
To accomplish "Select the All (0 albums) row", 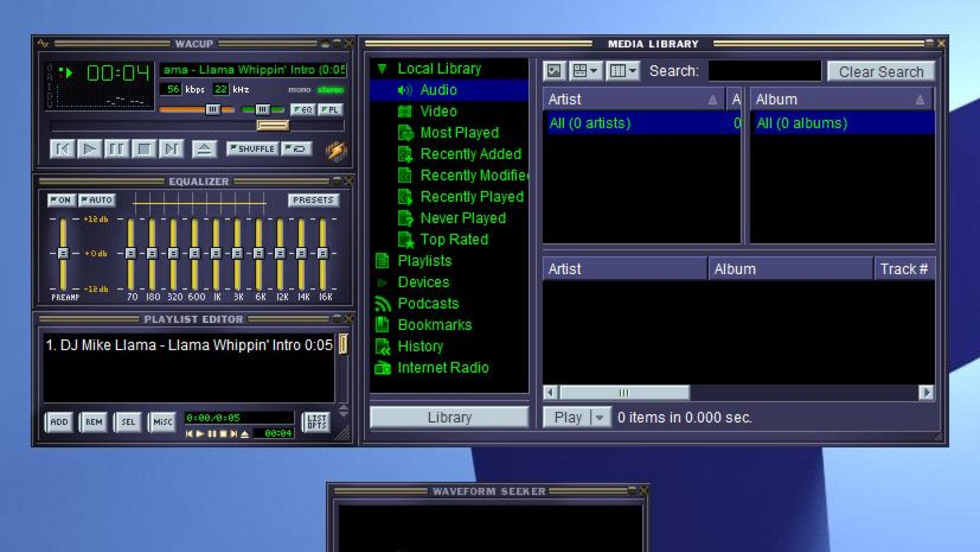I will tap(844, 123).
